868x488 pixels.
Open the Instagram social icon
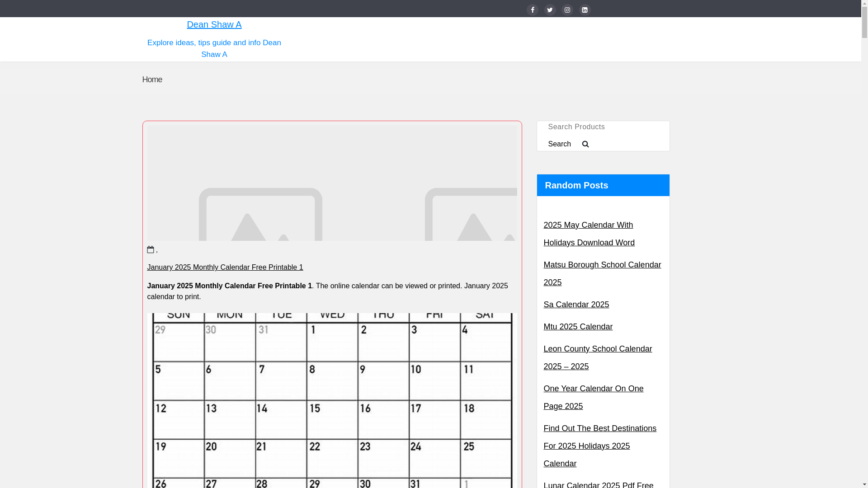[567, 10]
